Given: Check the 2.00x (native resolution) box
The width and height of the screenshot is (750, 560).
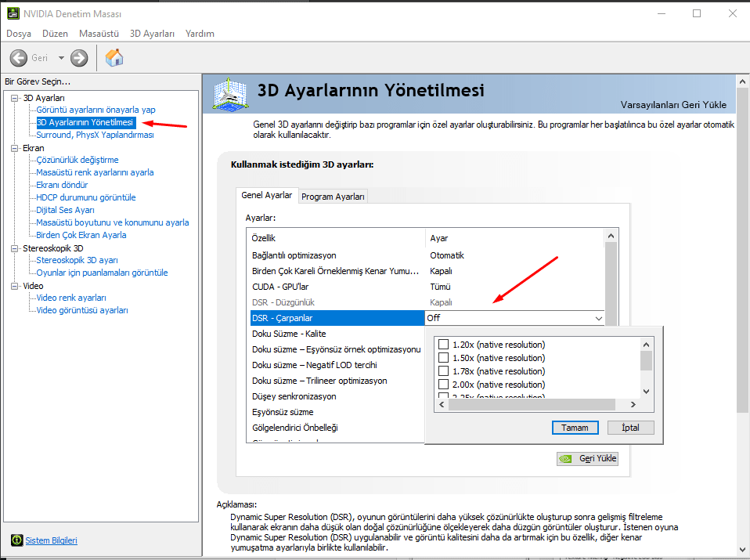Looking at the screenshot, I should [443, 384].
